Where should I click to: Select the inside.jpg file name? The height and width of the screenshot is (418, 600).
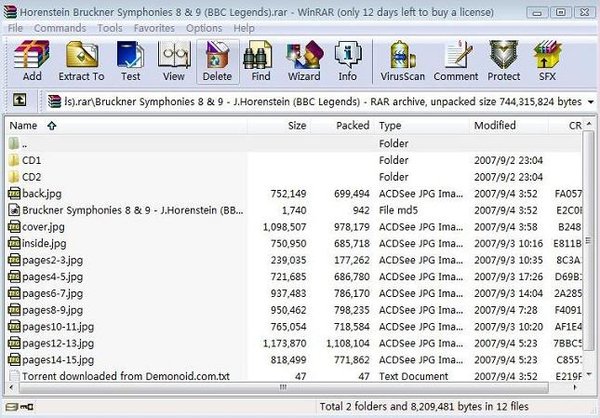coord(44,243)
